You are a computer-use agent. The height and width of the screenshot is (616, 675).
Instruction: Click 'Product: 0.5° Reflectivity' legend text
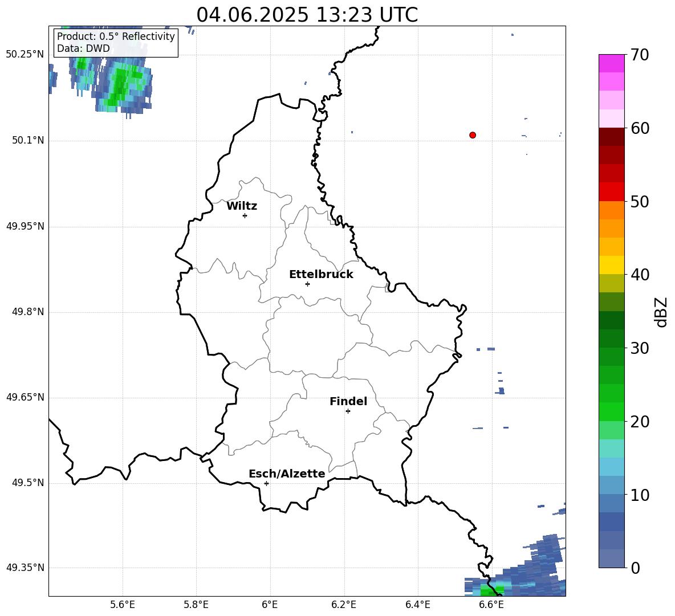pyautogui.click(x=116, y=36)
